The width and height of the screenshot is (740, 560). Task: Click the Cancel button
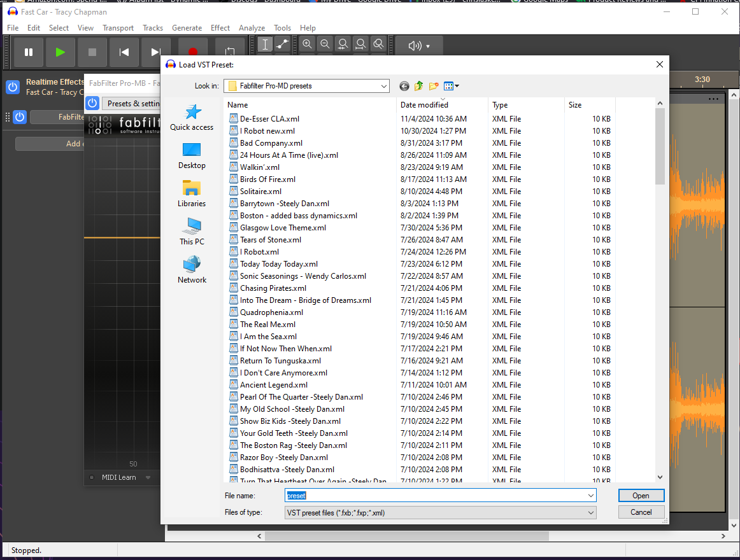(641, 512)
